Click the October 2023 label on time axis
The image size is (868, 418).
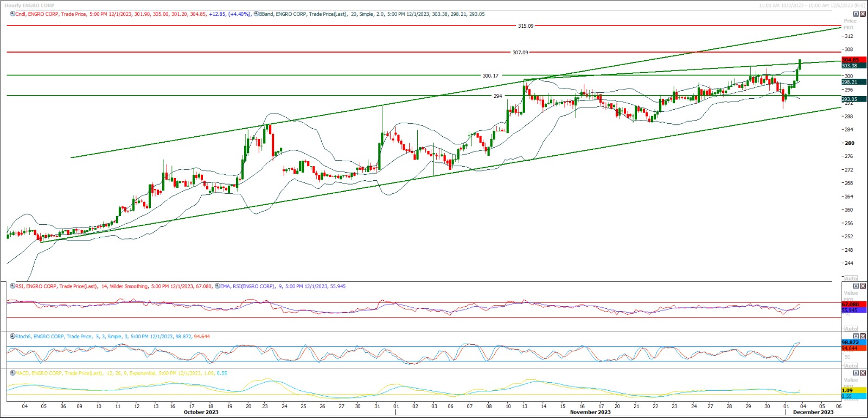(x=201, y=412)
